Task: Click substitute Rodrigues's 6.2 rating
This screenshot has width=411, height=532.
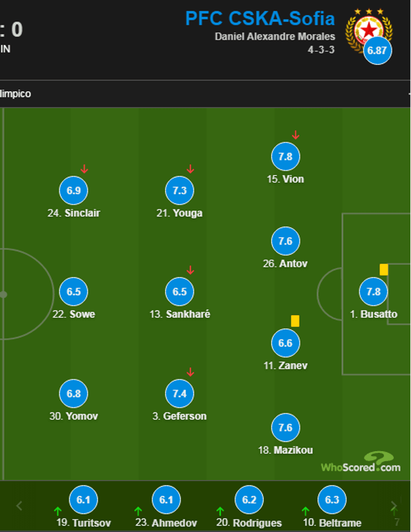Action: [x=249, y=500]
